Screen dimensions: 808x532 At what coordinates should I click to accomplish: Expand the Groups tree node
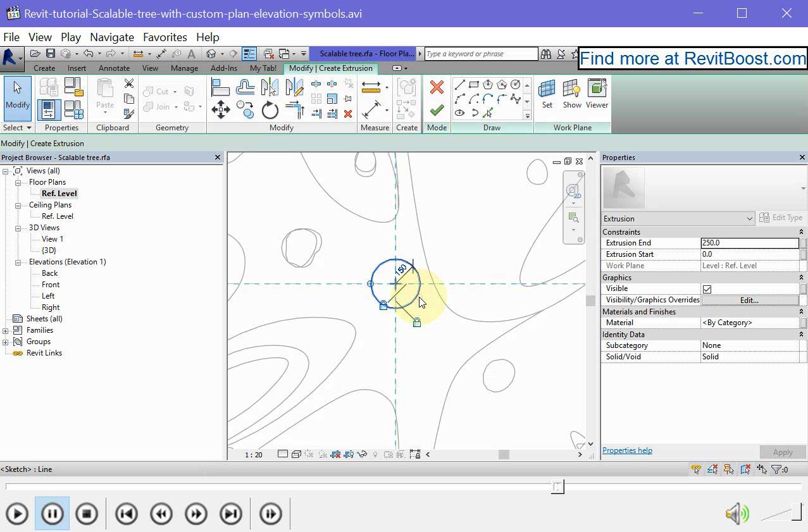(6, 342)
